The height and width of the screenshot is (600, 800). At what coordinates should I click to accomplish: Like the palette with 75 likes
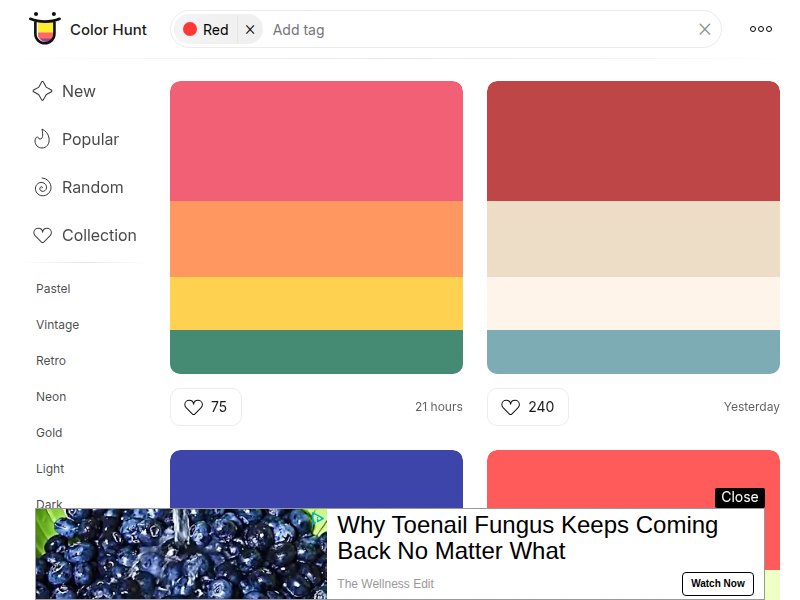206,407
